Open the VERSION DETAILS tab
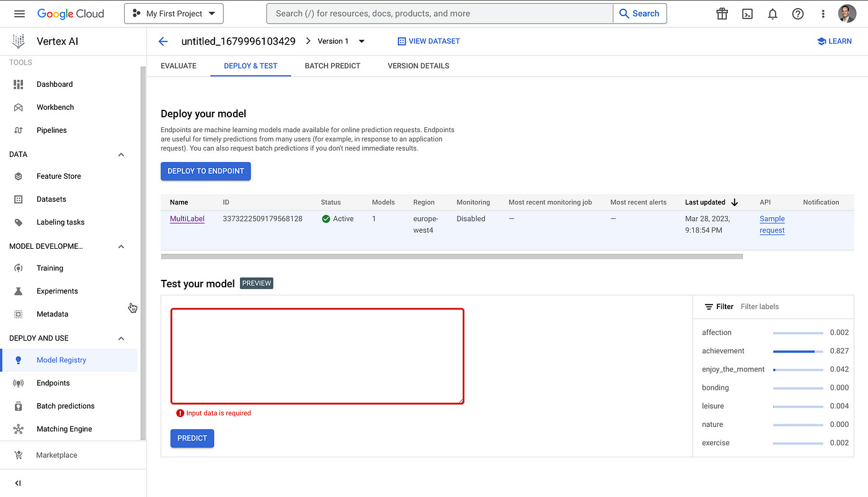This screenshot has width=868, height=497. pos(418,66)
